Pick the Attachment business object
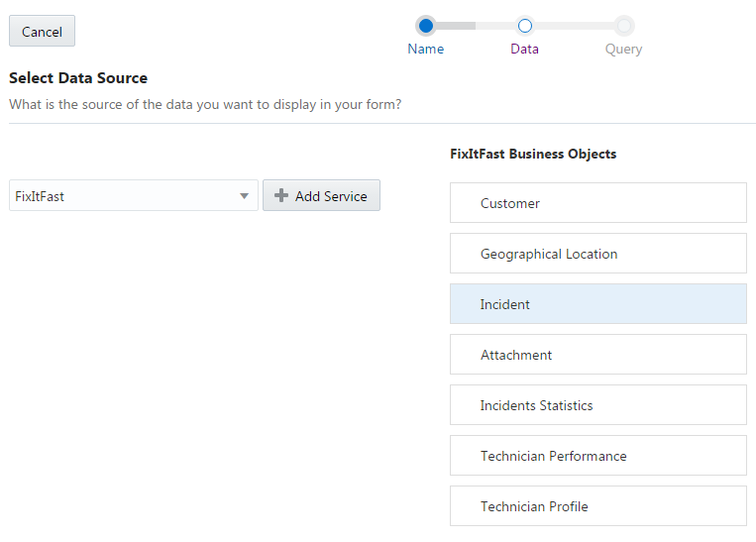756x542 pixels. pyautogui.click(x=597, y=355)
